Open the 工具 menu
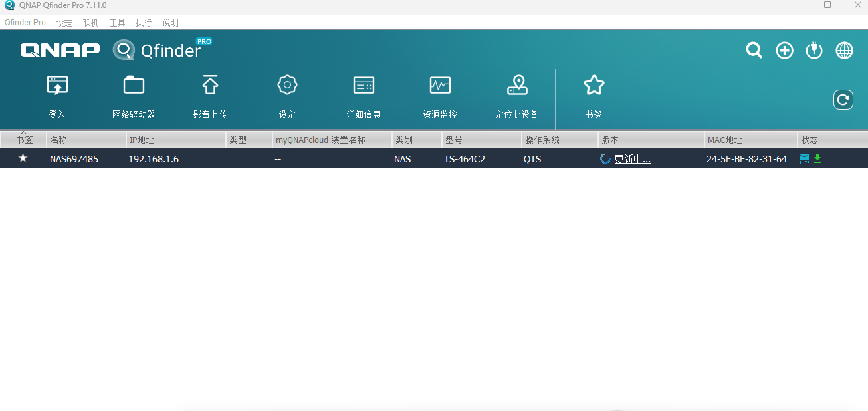 (x=118, y=23)
